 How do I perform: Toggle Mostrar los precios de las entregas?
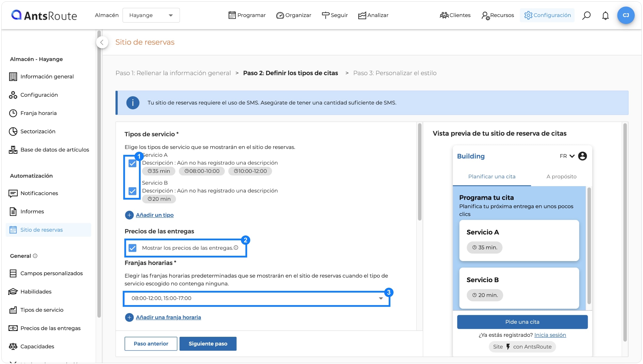point(132,248)
